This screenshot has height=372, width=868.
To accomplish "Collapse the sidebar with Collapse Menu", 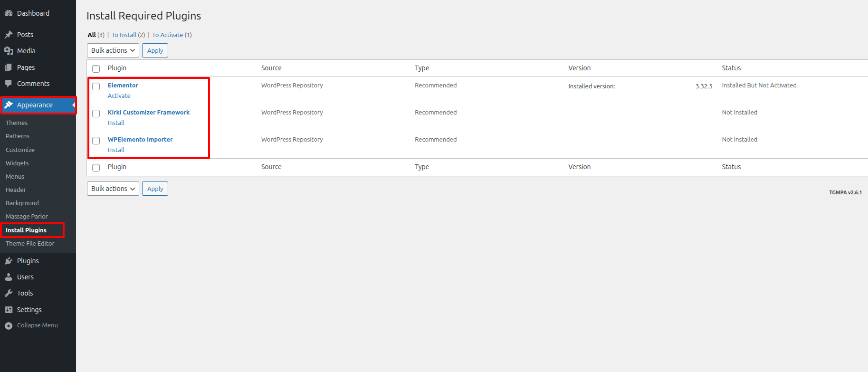I will pos(31,325).
